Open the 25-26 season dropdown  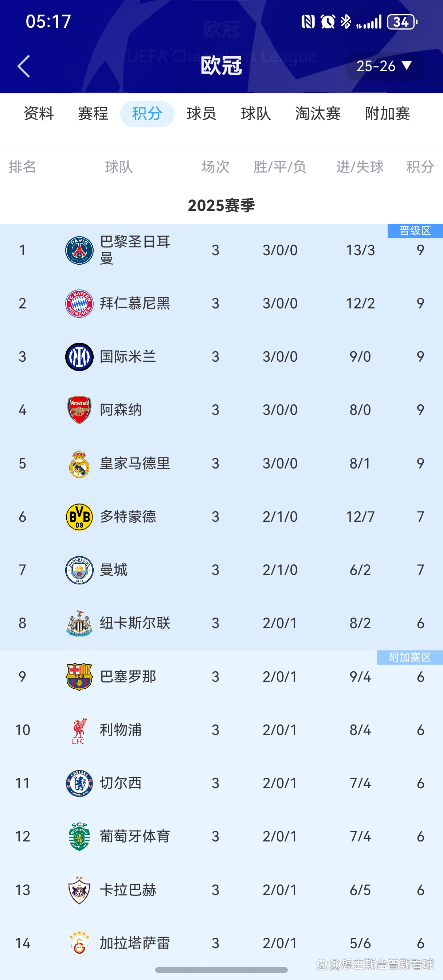[384, 66]
